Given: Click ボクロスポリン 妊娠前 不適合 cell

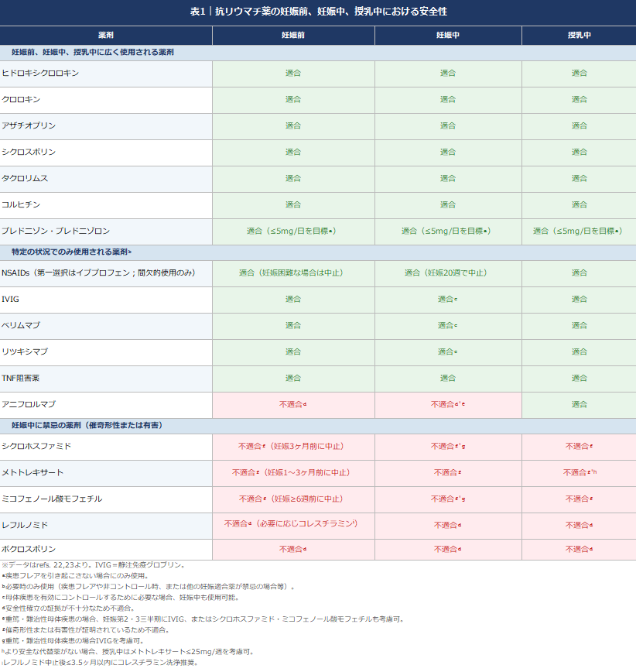Looking at the screenshot, I should tap(293, 550).
